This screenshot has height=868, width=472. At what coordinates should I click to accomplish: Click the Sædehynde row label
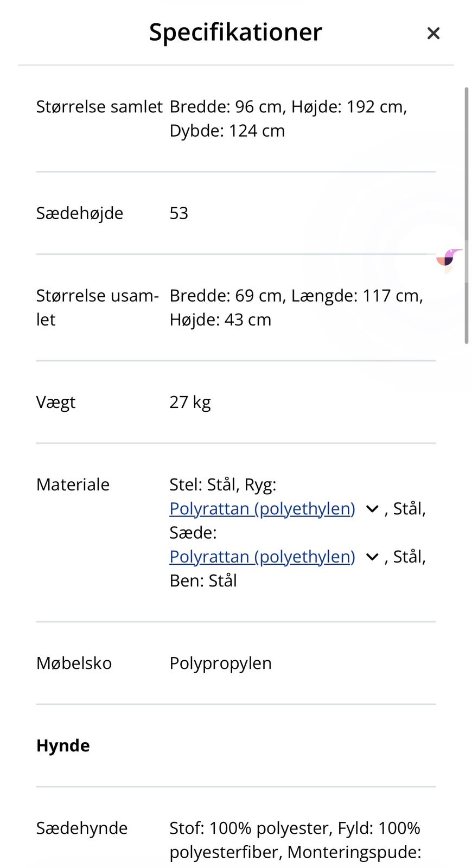[81, 828]
